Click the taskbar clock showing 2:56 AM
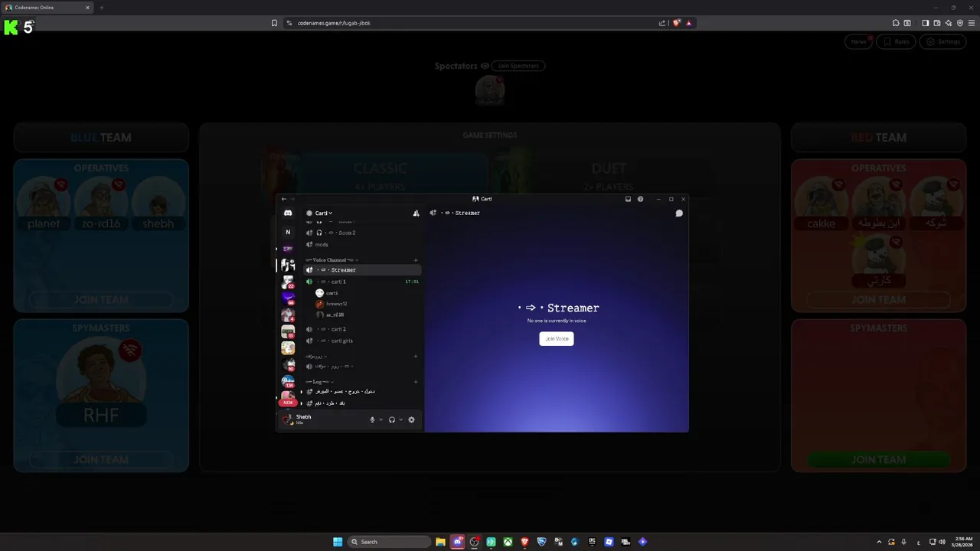 click(963, 542)
